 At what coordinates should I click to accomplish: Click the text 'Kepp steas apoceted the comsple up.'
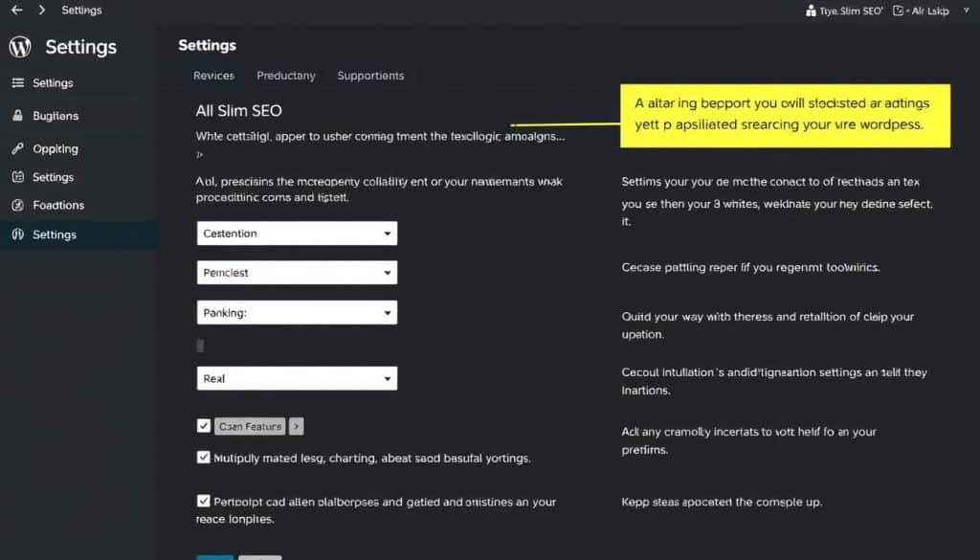(x=722, y=502)
